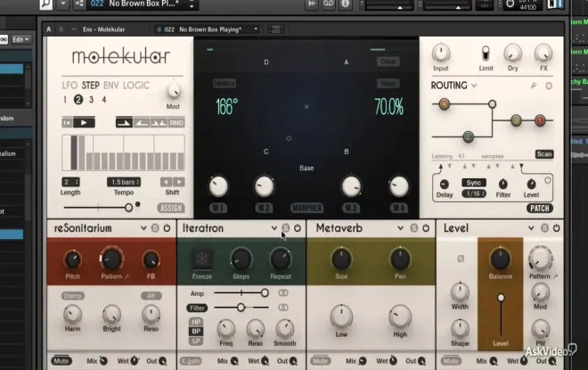The height and width of the screenshot is (370, 588).
Task: Solo the Metaverb module
Action: pyautogui.click(x=414, y=228)
